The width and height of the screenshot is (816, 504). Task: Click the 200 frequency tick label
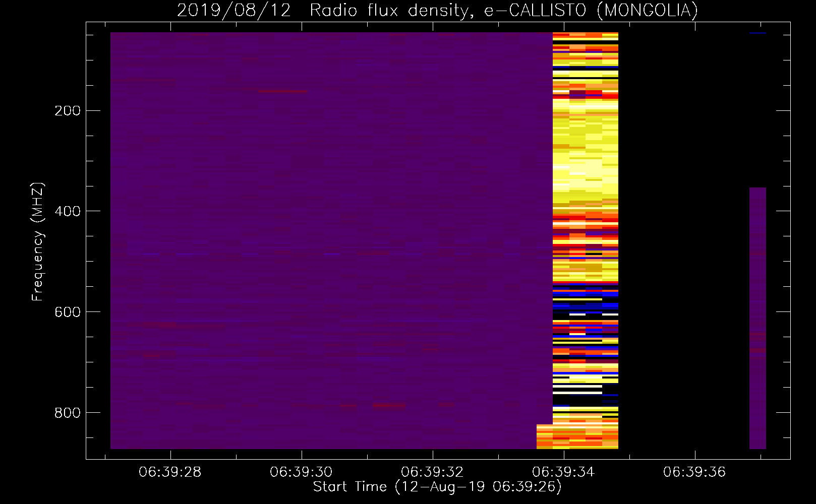click(x=68, y=111)
